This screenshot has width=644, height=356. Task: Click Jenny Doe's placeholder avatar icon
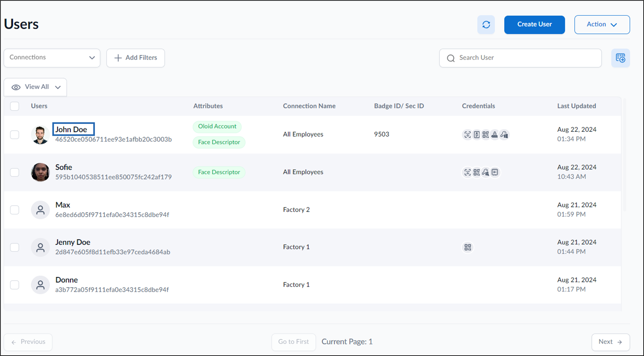[x=40, y=247]
